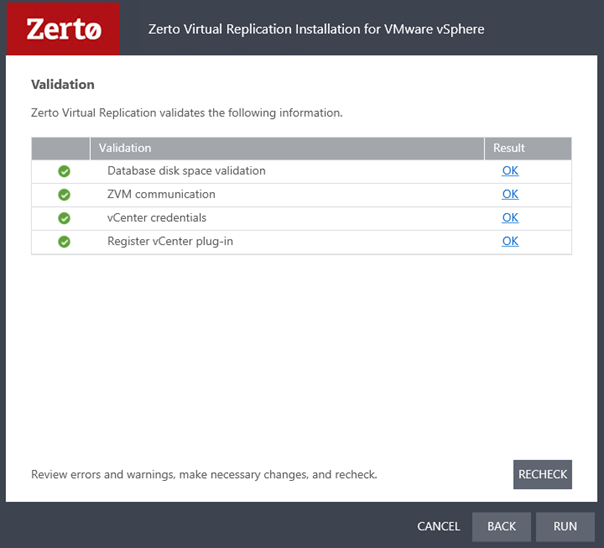Open OK result for Database disk space validation
This screenshot has height=548, width=604.
click(x=510, y=171)
